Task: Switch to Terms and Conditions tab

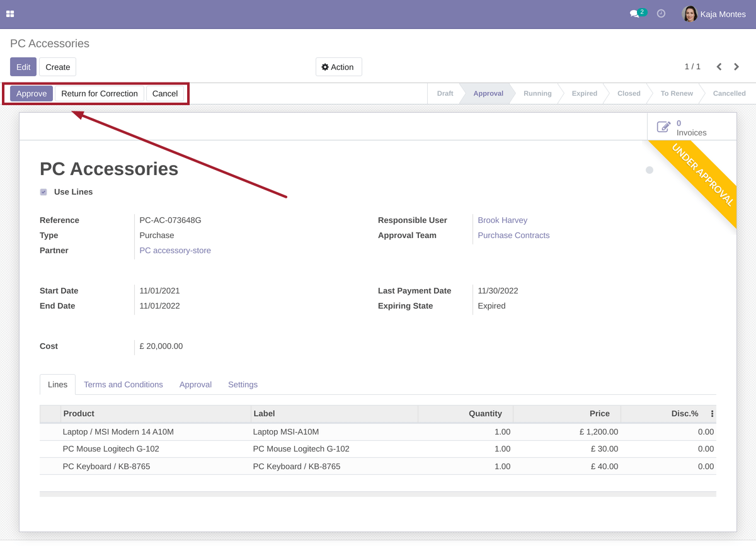Action: (x=123, y=385)
